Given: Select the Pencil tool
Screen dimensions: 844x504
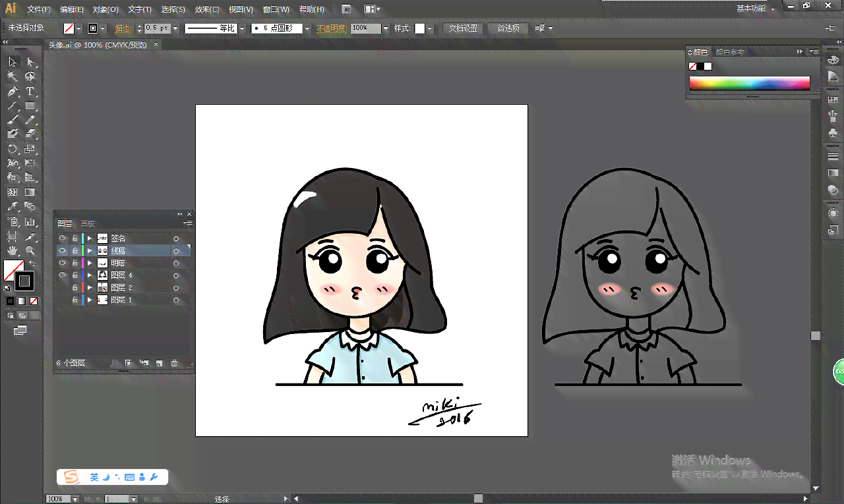Looking at the screenshot, I should click(30, 120).
